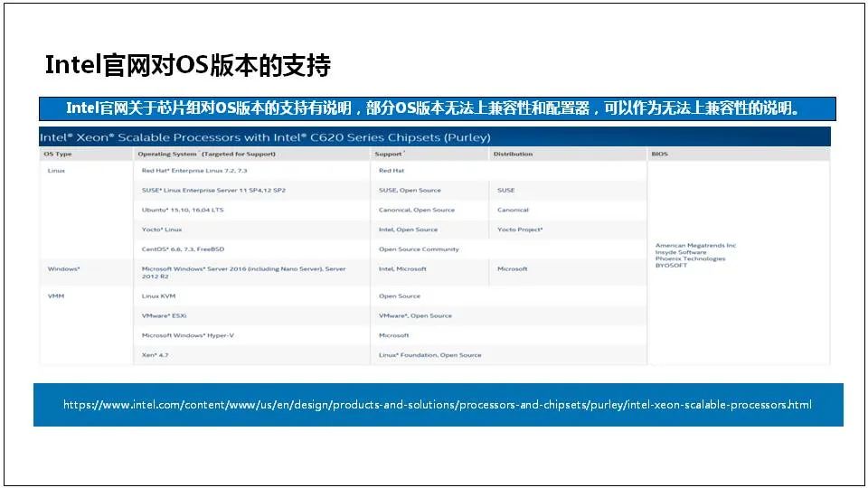The height and width of the screenshot is (488, 868).
Task: Select the Linux KVM entry
Action: point(158,296)
